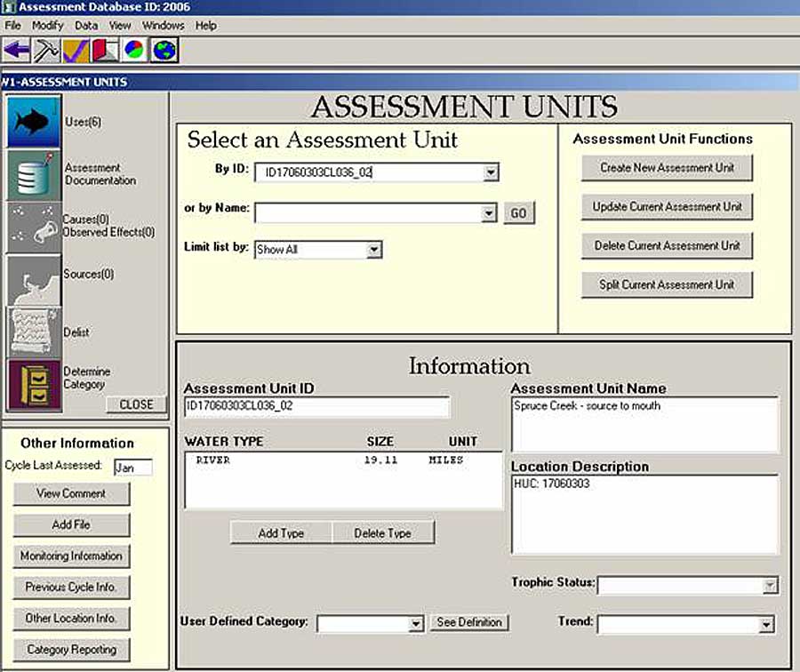Open Assessment Documentation database icon
Screen dimensions: 800x672
[x=34, y=175]
